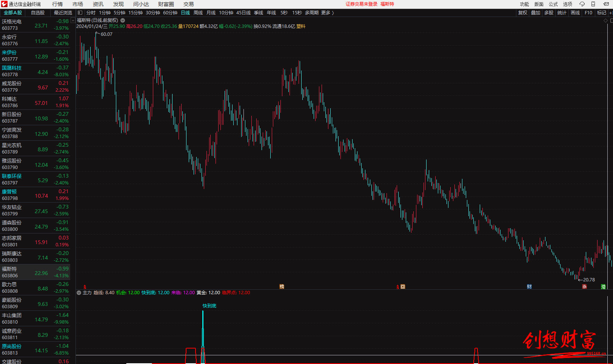
Task: Select the 30分钟 period
Action: tap(153, 13)
